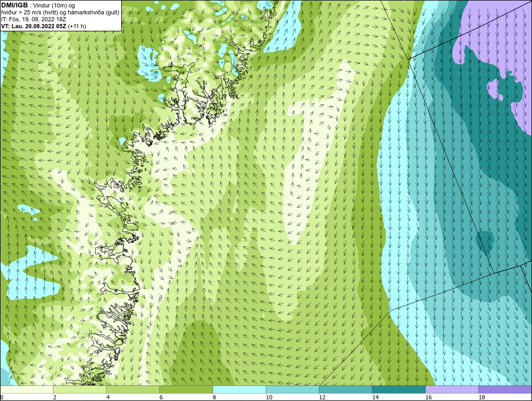This screenshot has height=401, width=532.
Task: Click the 4–6 m/s green legend swatch
Action: pyautogui.click(x=133, y=389)
